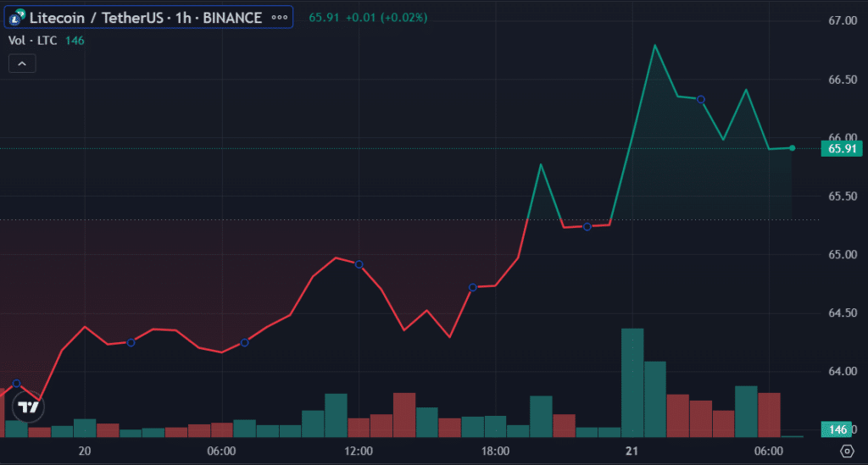Click the 65.50 price scale label

pyautogui.click(x=843, y=197)
